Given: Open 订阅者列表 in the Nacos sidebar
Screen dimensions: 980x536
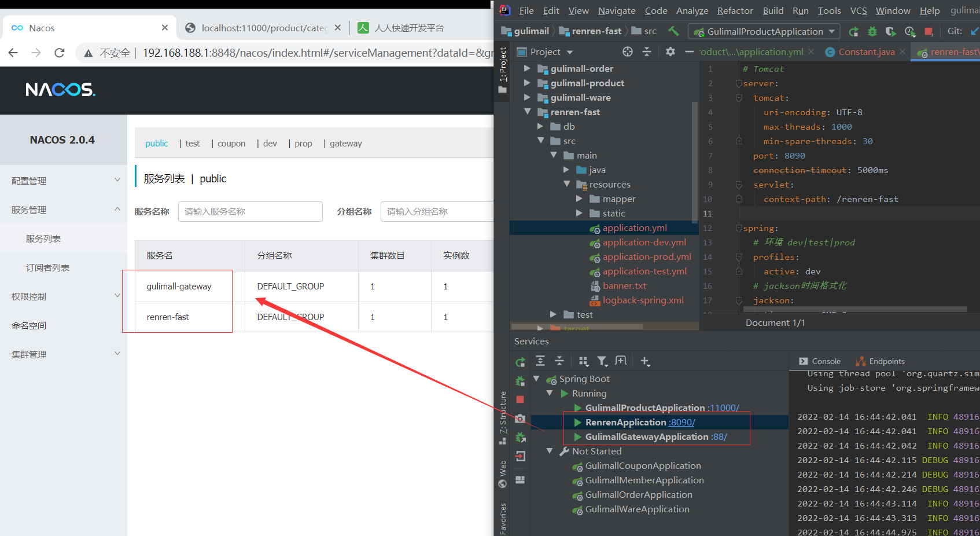Looking at the screenshot, I should (47, 267).
